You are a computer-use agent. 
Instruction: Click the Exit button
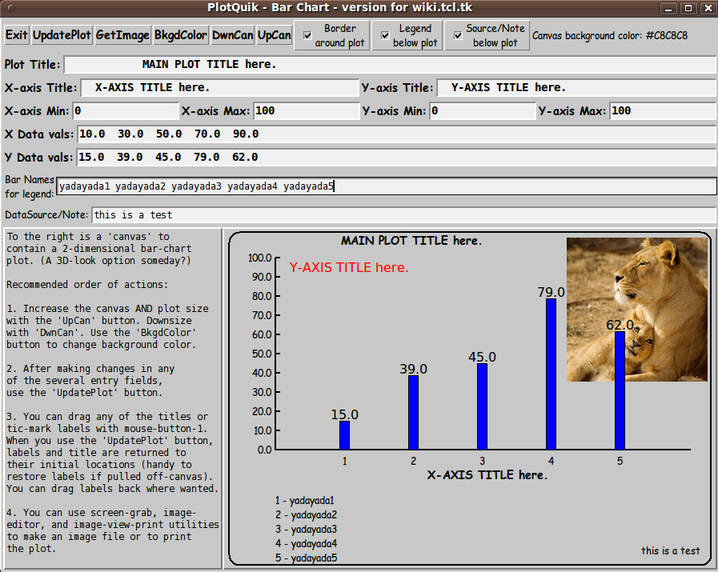pos(16,35)
